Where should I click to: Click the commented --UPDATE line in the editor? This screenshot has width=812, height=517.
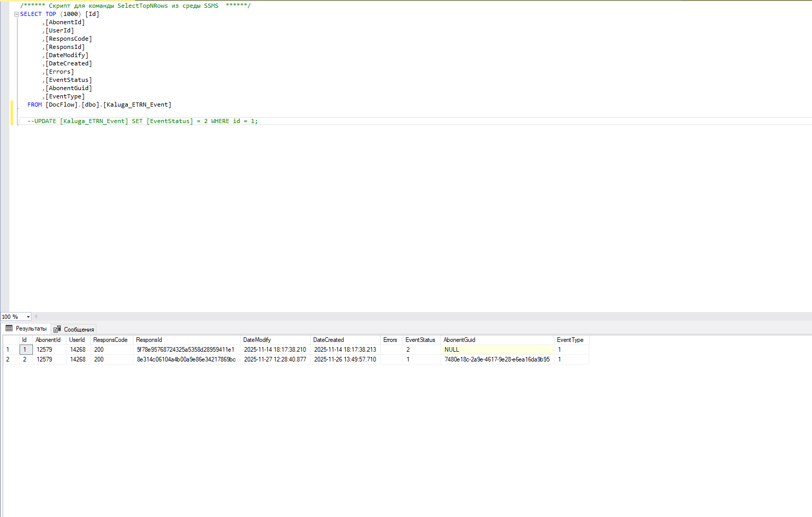point(143,121)
